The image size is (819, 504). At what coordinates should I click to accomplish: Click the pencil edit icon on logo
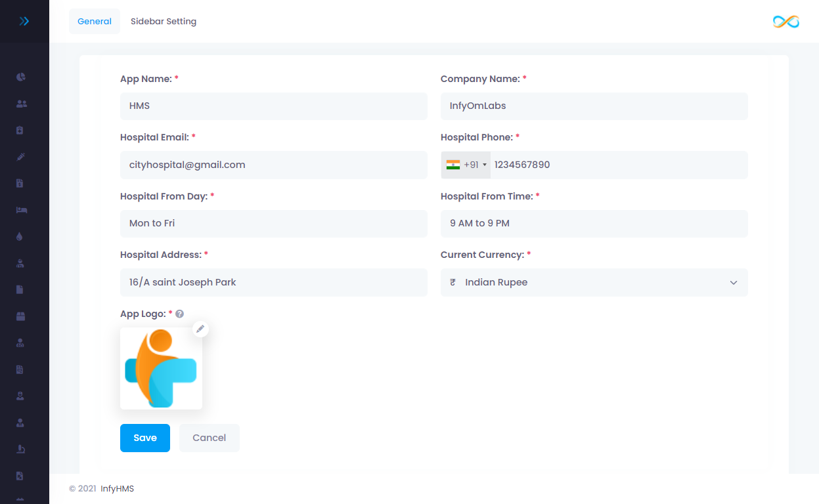[x=200, y=329]
